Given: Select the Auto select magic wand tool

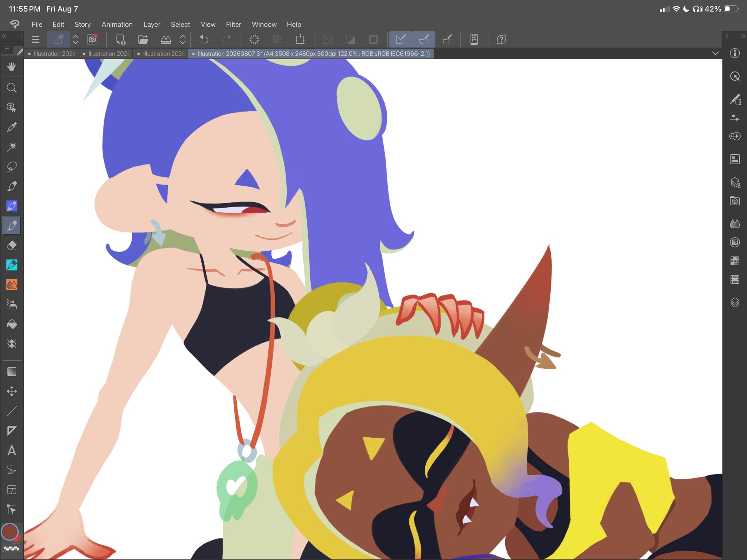Looking at the screenshot, I should click(12, 147).
